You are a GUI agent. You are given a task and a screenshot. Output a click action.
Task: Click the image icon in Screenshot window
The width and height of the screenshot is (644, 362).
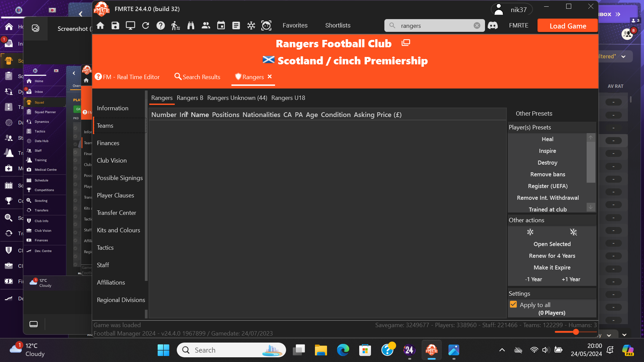coord(36,28)
